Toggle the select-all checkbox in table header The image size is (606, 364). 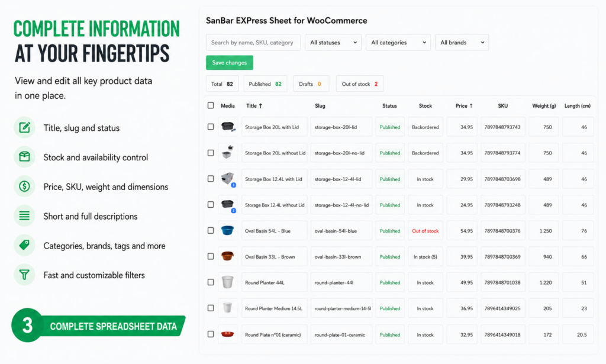pyautogui.click(x=211, y=105)
